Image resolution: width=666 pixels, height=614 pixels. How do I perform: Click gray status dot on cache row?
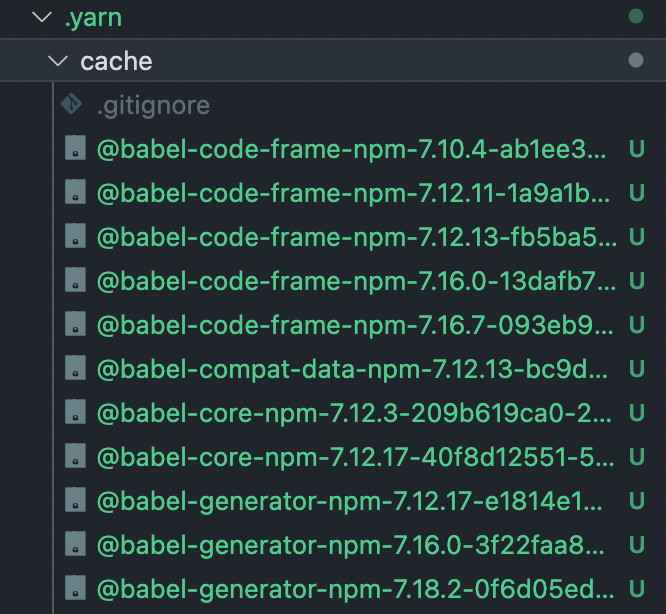(636, 60)
